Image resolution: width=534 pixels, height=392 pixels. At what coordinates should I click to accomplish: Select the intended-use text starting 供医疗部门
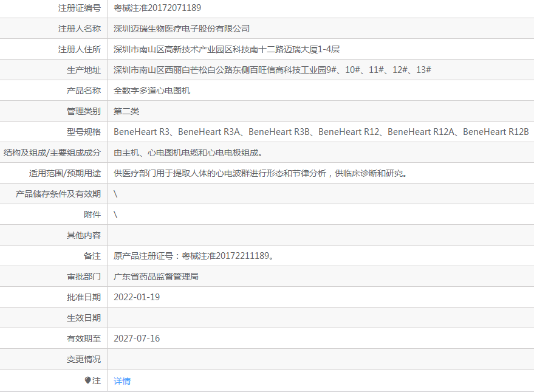click(260, 173)
